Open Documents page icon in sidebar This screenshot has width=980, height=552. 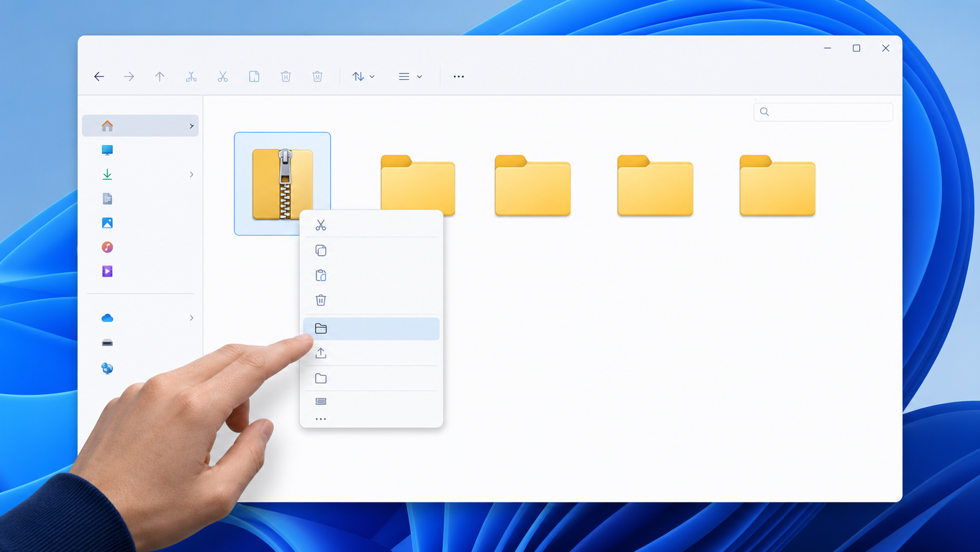(x=107, y=199)
